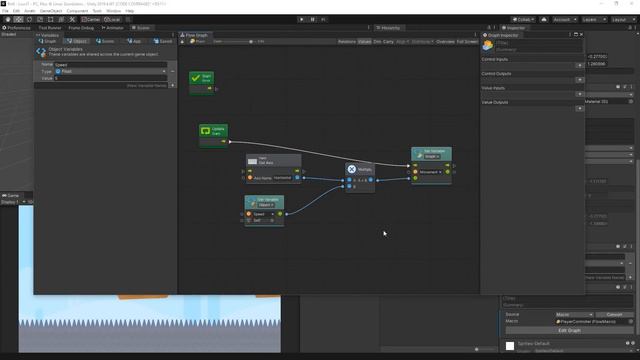Select the Saved variables tab
Screen dimensions: 640x360
pos(163,41)
